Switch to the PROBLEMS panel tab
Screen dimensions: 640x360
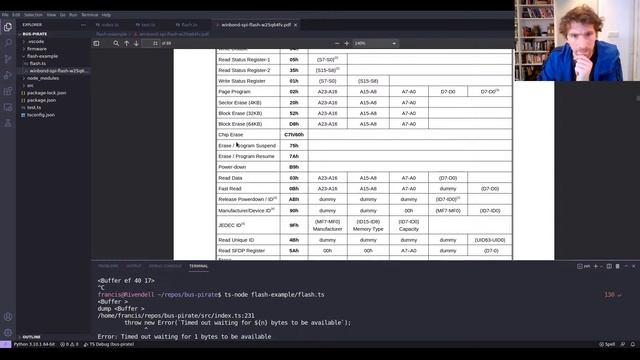[x=108, y=266]
